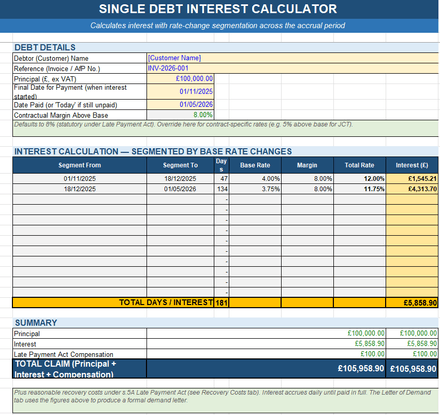Select the 'TOTAL DAYS / INTEREST' label cell

click(x=113, y=302)
